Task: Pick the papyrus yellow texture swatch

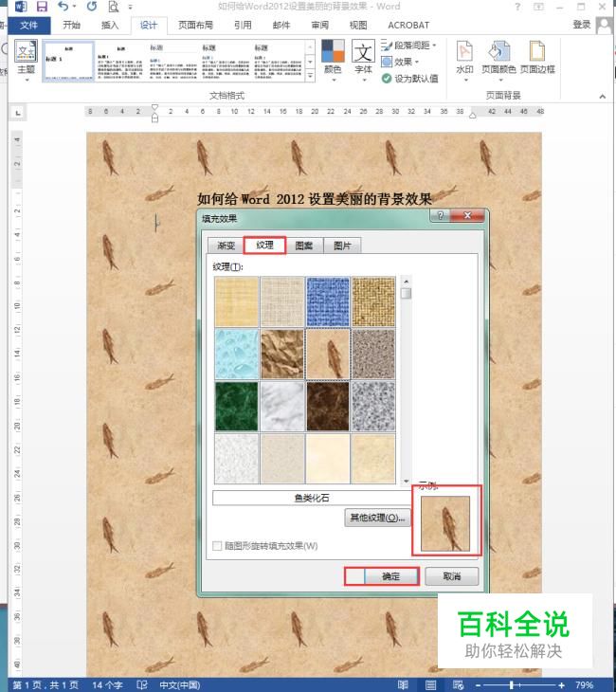Action: tap(237, 301)
